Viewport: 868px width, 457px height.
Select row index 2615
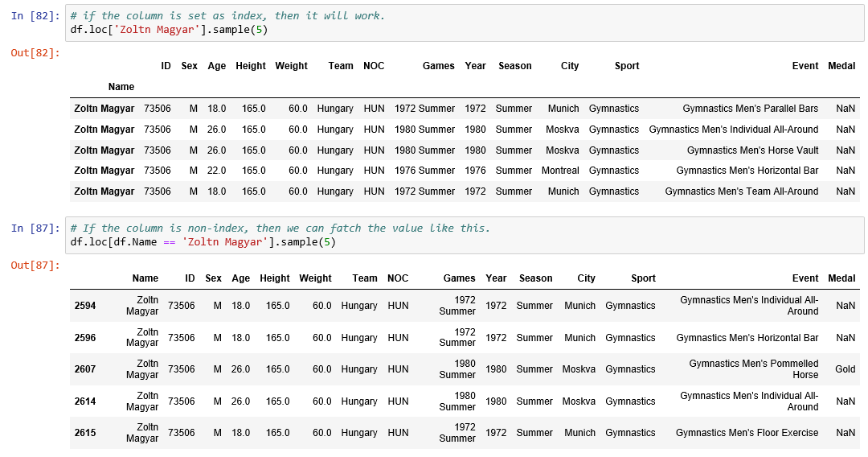(x=84, y=433)
